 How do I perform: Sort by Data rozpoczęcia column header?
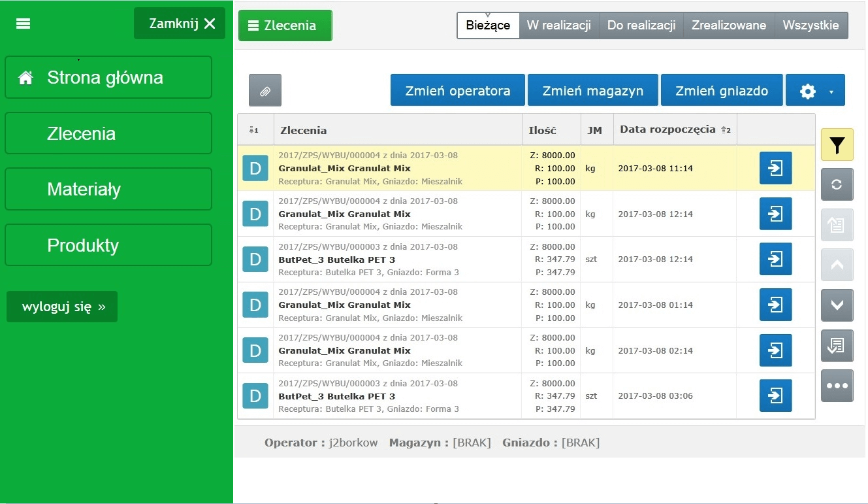tap(675, 130)
